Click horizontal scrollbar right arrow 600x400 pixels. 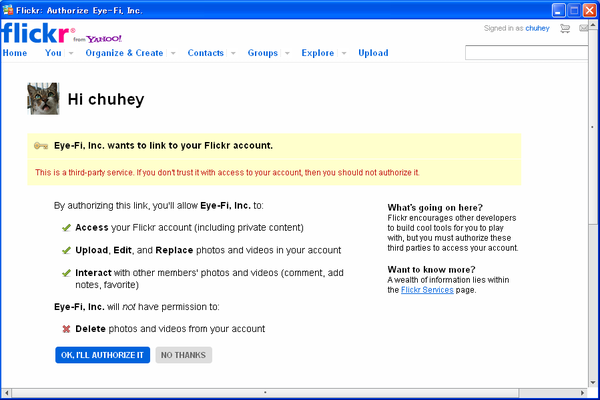pos(582,393)
